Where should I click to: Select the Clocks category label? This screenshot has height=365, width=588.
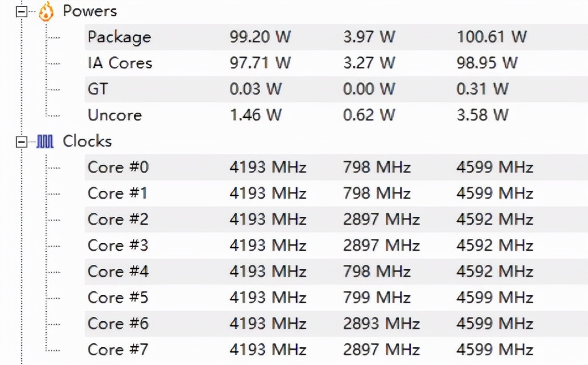coord(88,141)
